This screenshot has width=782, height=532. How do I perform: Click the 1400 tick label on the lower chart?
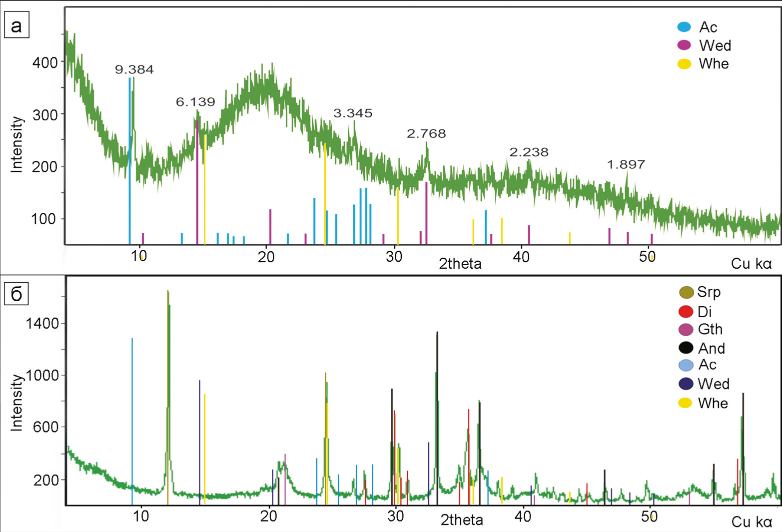pos(42,324)
